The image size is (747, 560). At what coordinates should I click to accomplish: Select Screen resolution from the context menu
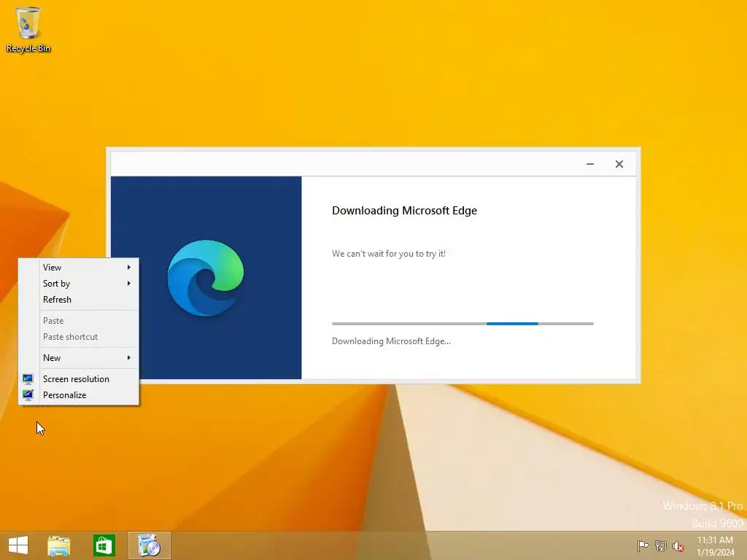point(79,379)
